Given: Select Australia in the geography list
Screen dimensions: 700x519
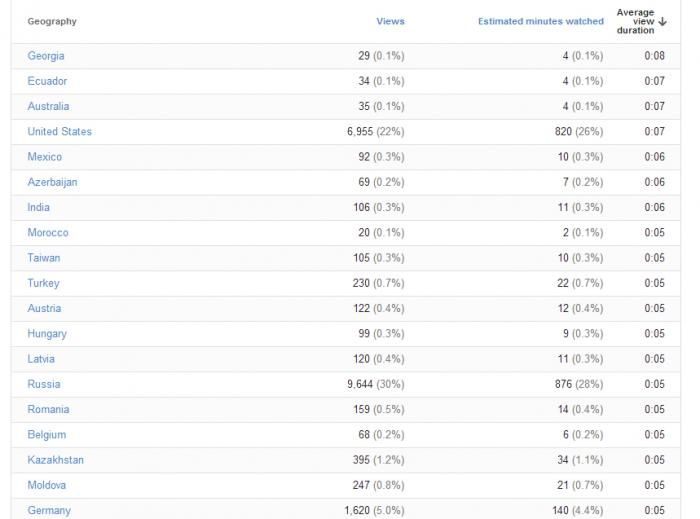Looking at the screenshot, I should point(48,106).
